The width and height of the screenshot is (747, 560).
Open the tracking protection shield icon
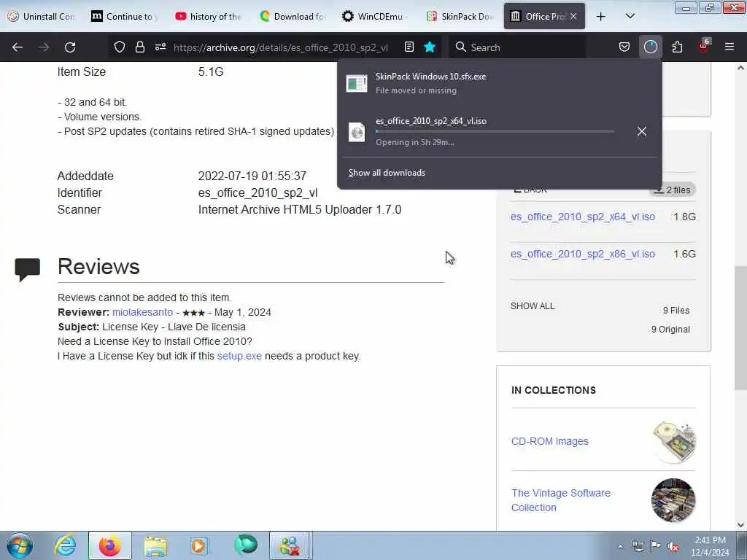pyautogui.click(x=120, y=47)
